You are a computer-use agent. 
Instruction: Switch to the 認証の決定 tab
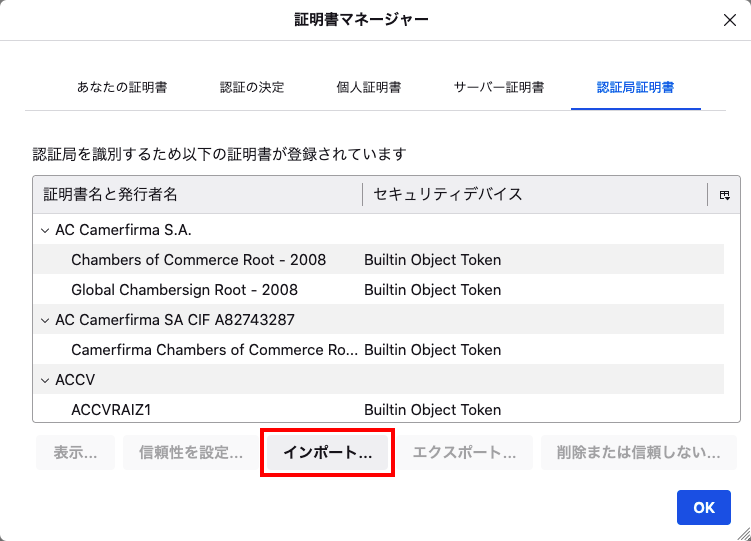(x=252, y=87)
